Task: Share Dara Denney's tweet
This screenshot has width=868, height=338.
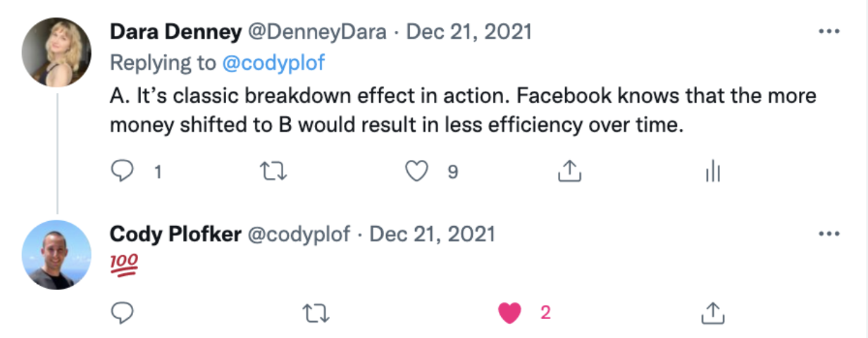Action: (x=569, y=171)
